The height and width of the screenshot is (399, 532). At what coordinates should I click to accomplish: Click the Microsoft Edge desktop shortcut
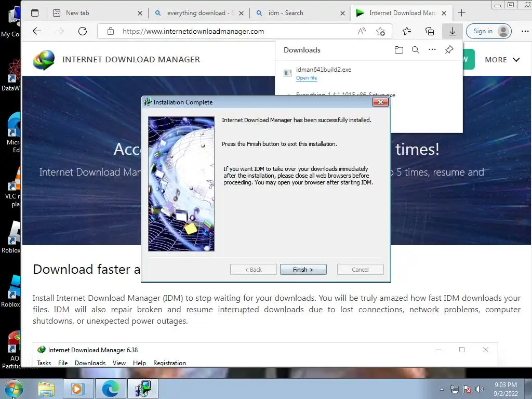point(13,132)
